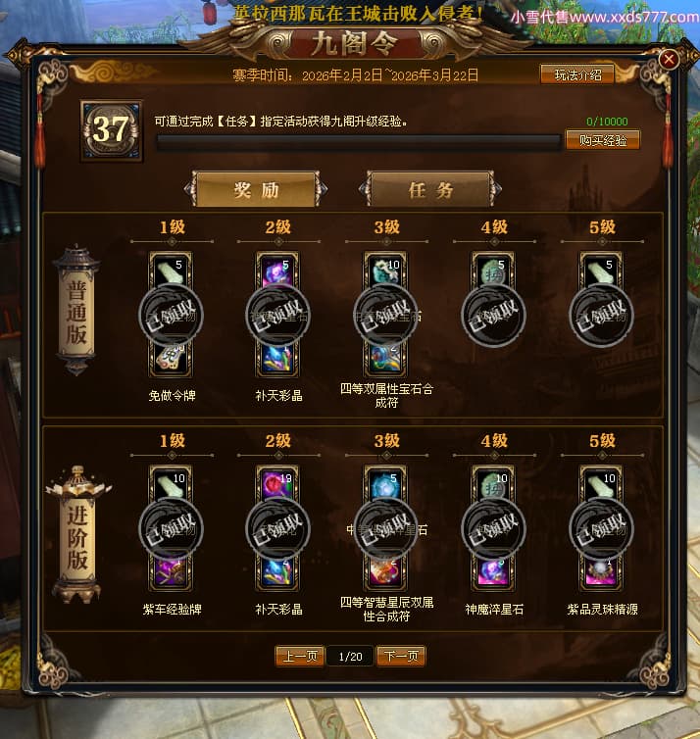Open 玩法介绍 help button
The image size is (700, 739).
[577, 74]
